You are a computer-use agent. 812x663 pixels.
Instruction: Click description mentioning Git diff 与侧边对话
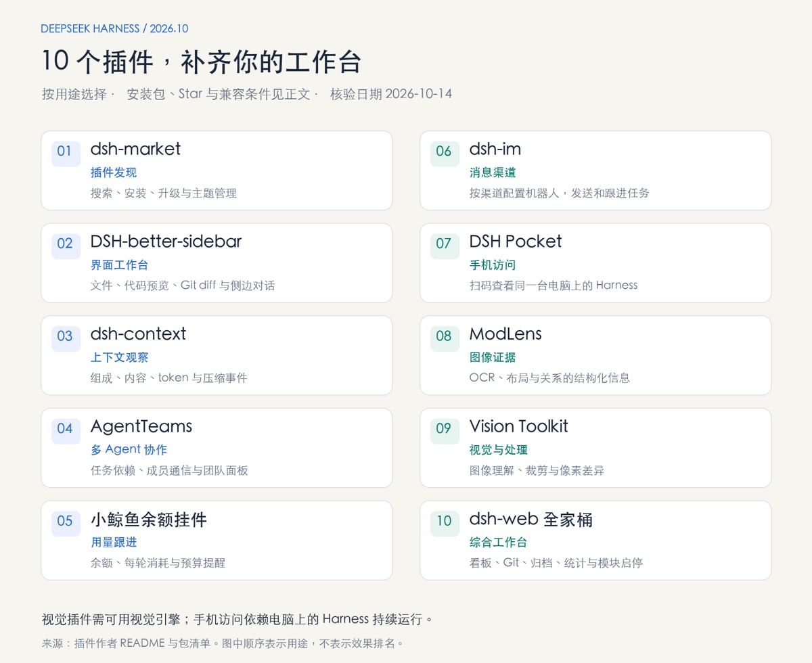[x=183, y=285]
